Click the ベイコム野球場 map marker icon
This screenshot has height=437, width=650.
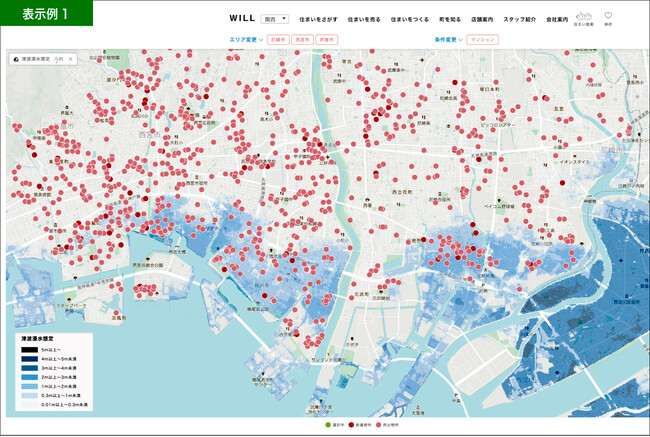coord(499,201)
